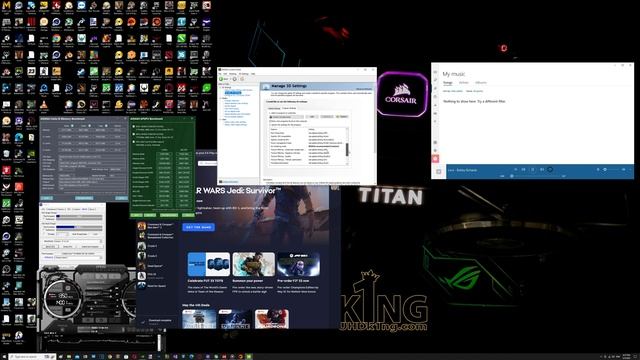The height and width of the screenshot is (360, 640).
Task: Open Benchmark version dropdown in CPU-Z
Action: (72, 241)
